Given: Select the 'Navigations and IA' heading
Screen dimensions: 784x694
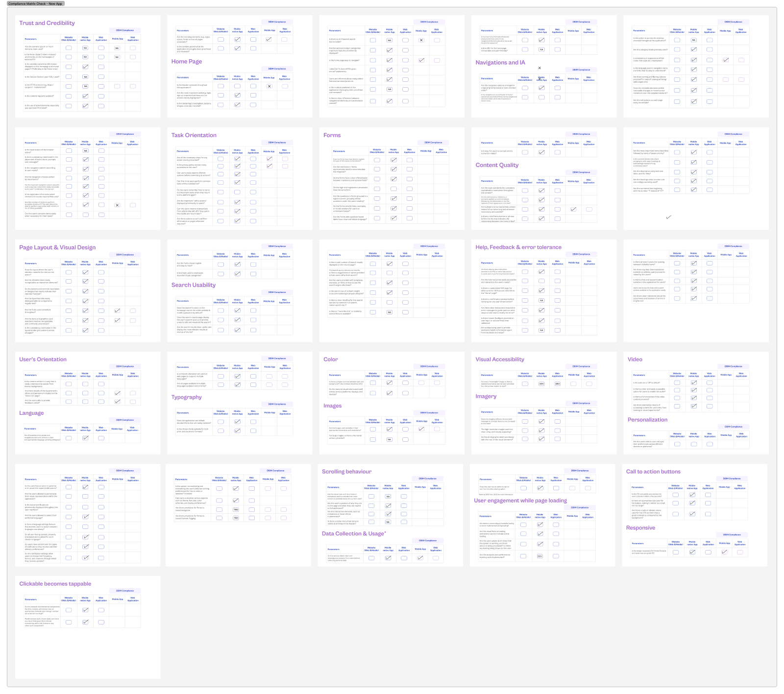Looking at the screenshot, I should point(500,63).
